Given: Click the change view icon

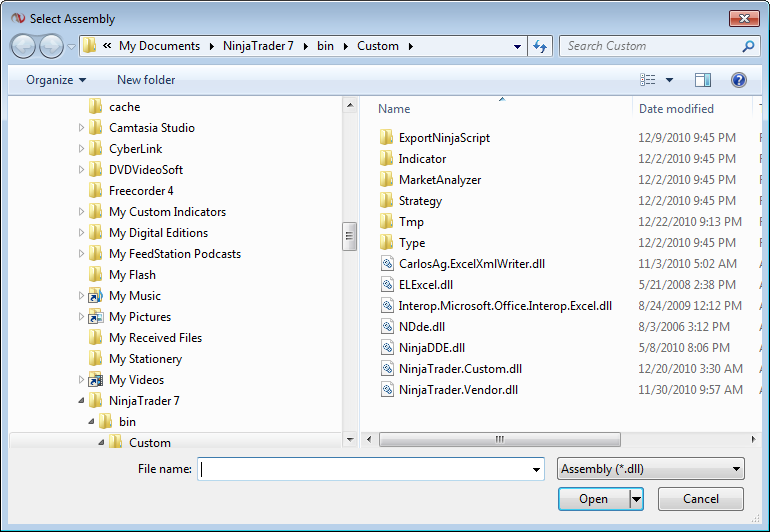Looking at the screenshot, I should pos(648,80).
